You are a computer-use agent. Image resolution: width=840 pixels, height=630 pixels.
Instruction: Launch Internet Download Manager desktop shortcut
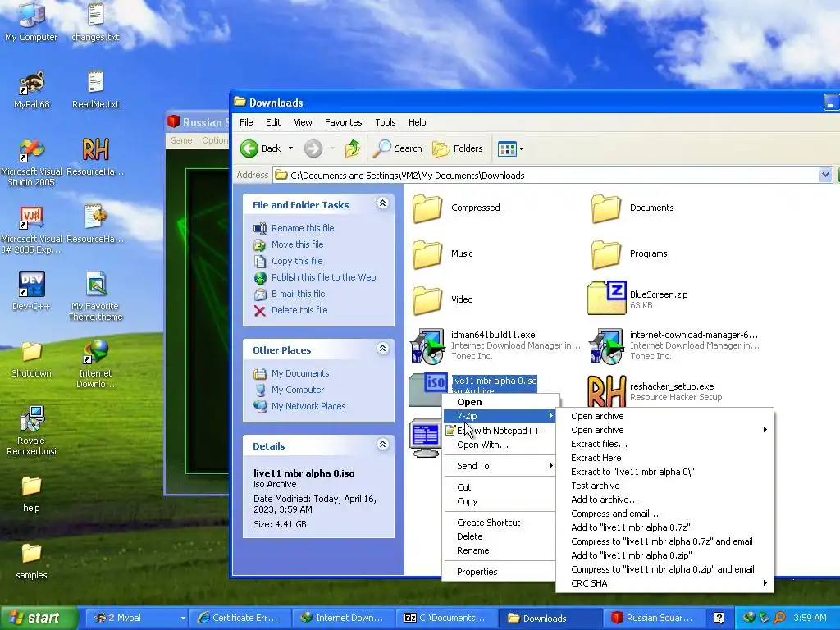(x=95, y=363)
